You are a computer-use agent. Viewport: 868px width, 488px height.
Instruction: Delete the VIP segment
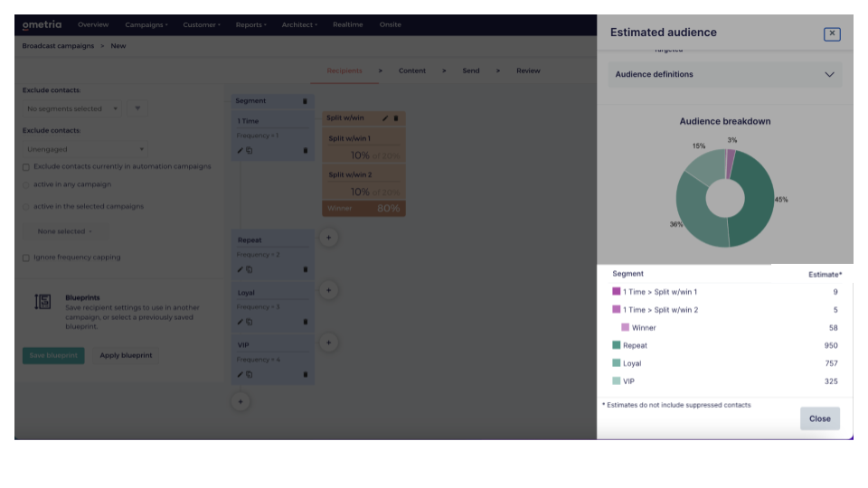(305, 374)
